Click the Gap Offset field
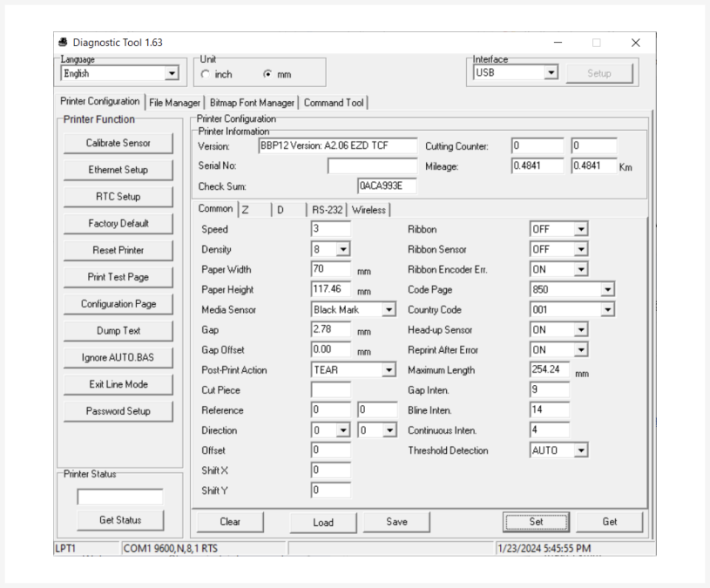 pyautogui.click(x=331, y=349)
